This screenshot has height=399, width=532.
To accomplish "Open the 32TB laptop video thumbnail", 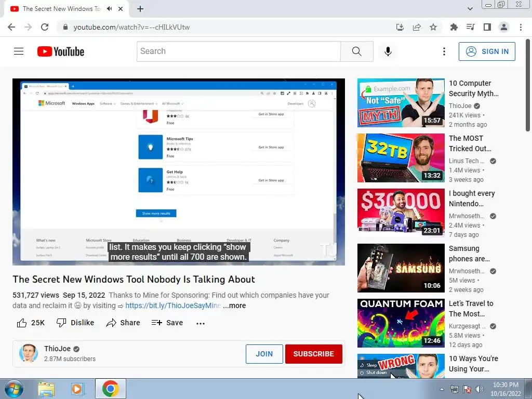I will [401, 158].
